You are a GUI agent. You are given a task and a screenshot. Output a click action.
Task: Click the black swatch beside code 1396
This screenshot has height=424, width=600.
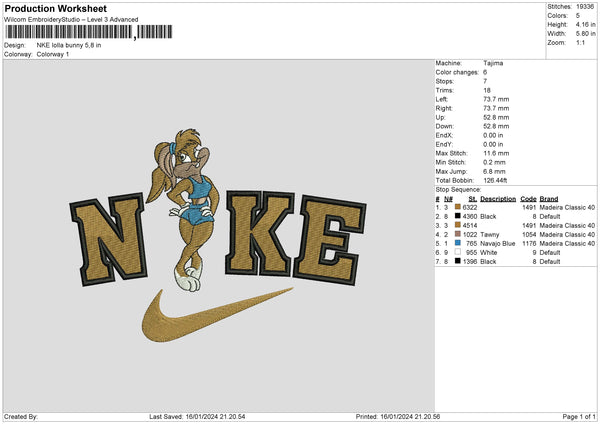point(457,261)
